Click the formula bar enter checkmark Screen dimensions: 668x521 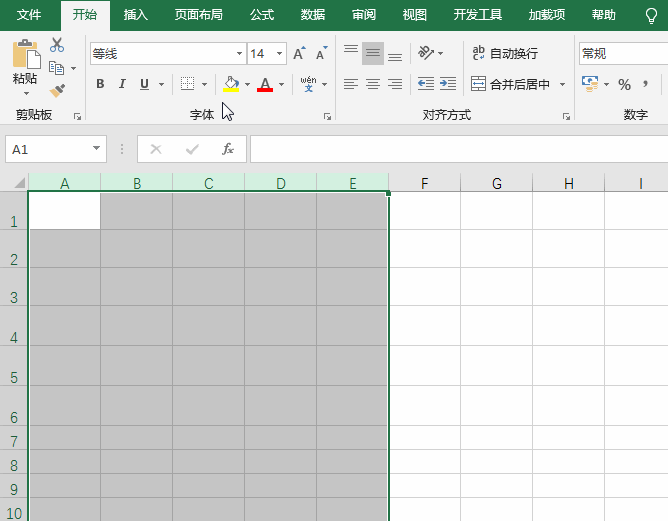192,149
